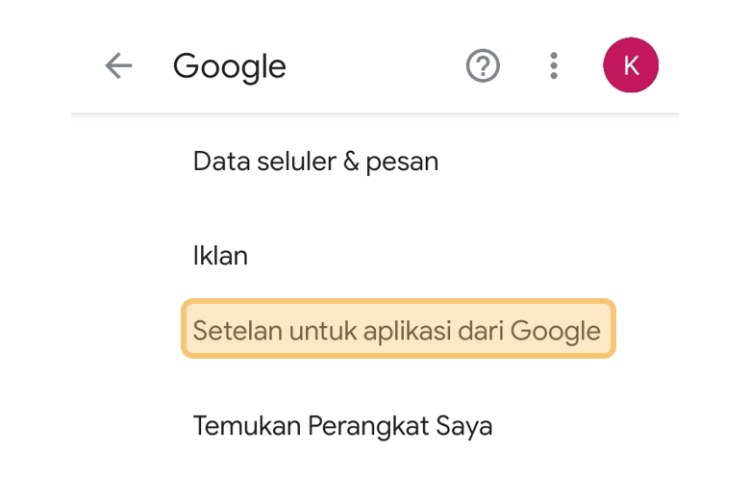Click the word pesan in first row

(x=402, y=163)
